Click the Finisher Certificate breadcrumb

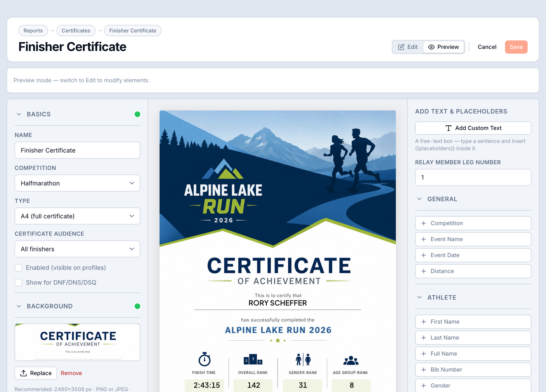click(x=133, y=31)
